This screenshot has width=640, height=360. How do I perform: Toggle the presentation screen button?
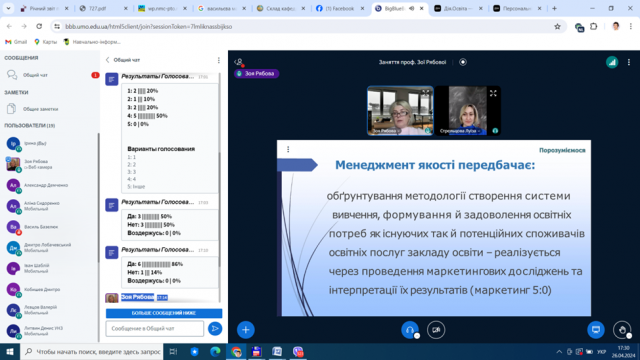pyautogui.click(x=596, y=330)
